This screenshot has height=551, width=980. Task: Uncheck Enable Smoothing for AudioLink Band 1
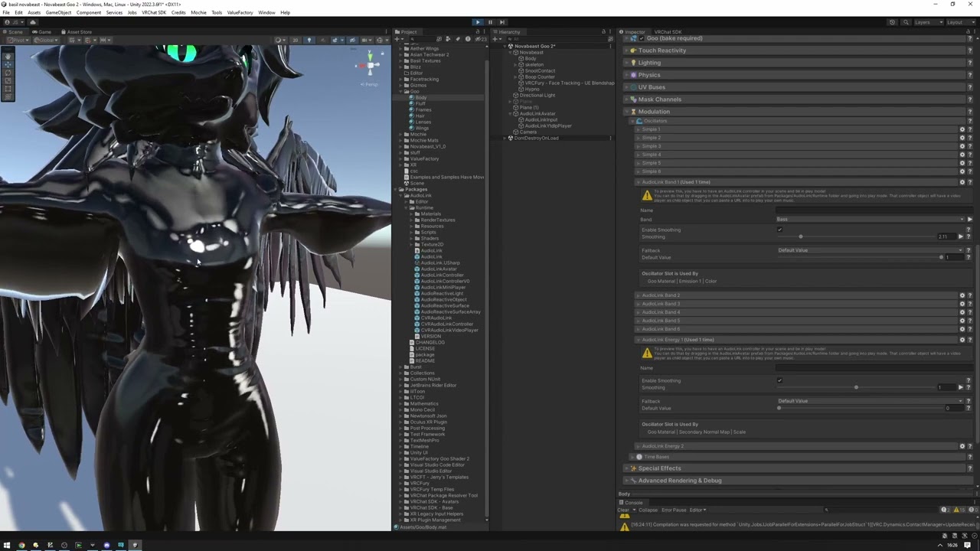pyautogui.click(x=780, y=230)
